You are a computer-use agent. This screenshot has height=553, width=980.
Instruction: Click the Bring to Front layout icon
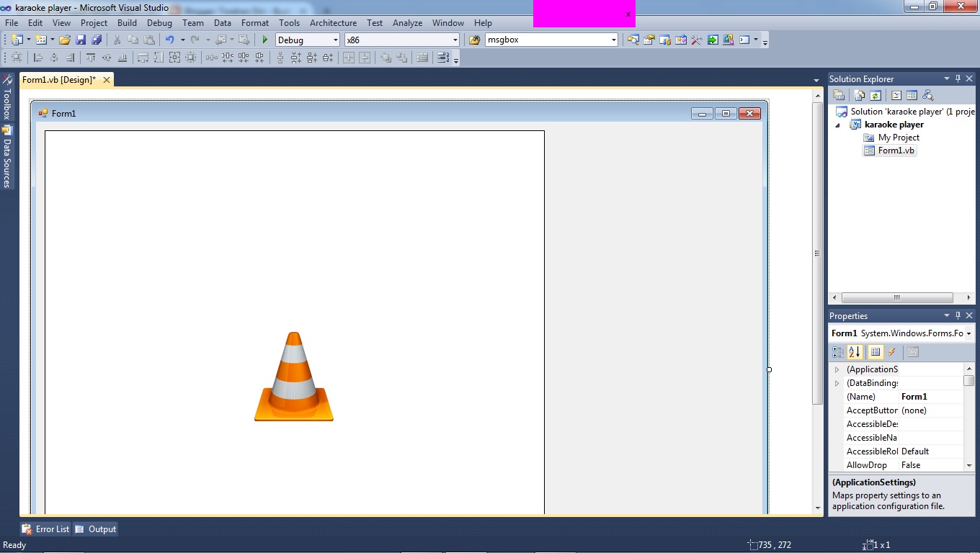click(386, 58)
